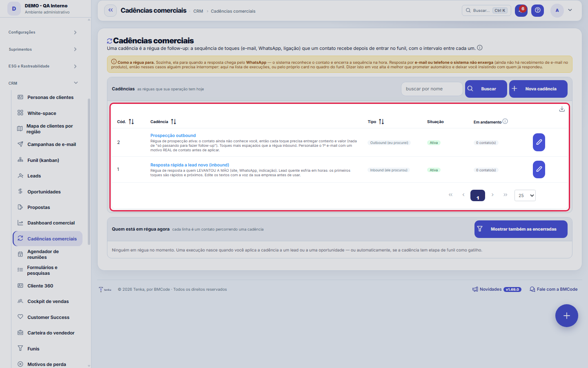Open Resposta rápida a lead novo (inbound) link
588x368 pixels.
click(x=190, y=165)
